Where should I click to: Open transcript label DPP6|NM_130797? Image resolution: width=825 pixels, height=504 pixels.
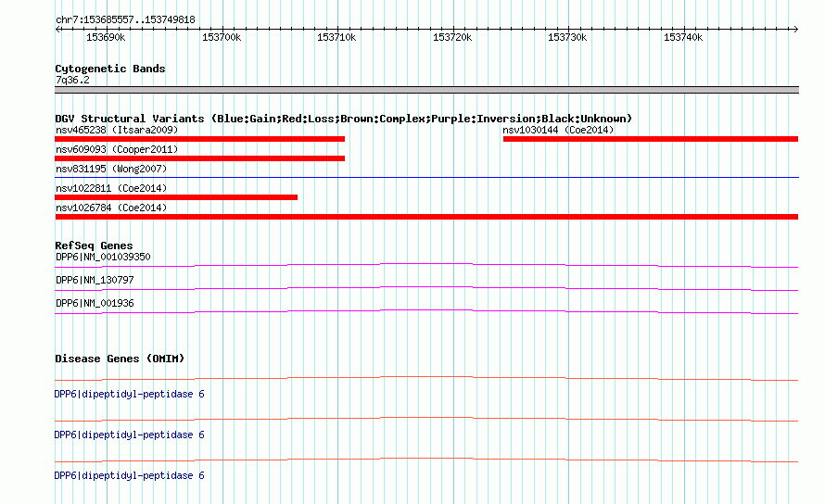pos(95,280)
